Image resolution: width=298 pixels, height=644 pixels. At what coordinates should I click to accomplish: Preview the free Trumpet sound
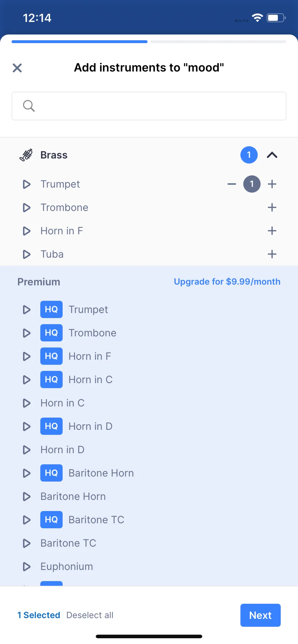(x=27, y=184)
